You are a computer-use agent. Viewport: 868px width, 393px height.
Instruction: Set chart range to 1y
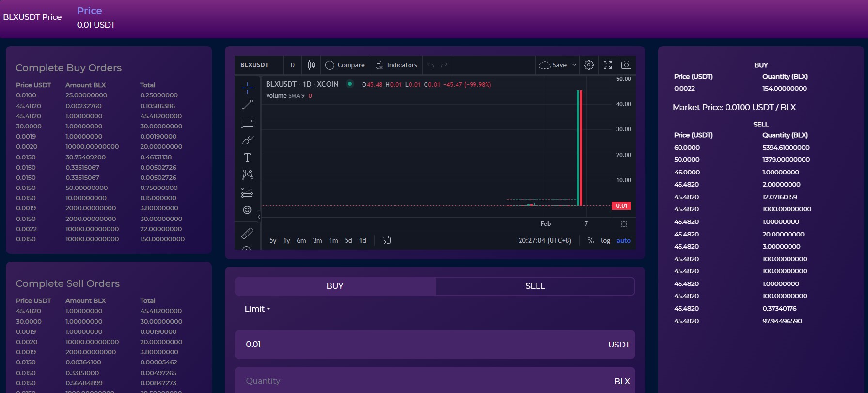(286, 240)
